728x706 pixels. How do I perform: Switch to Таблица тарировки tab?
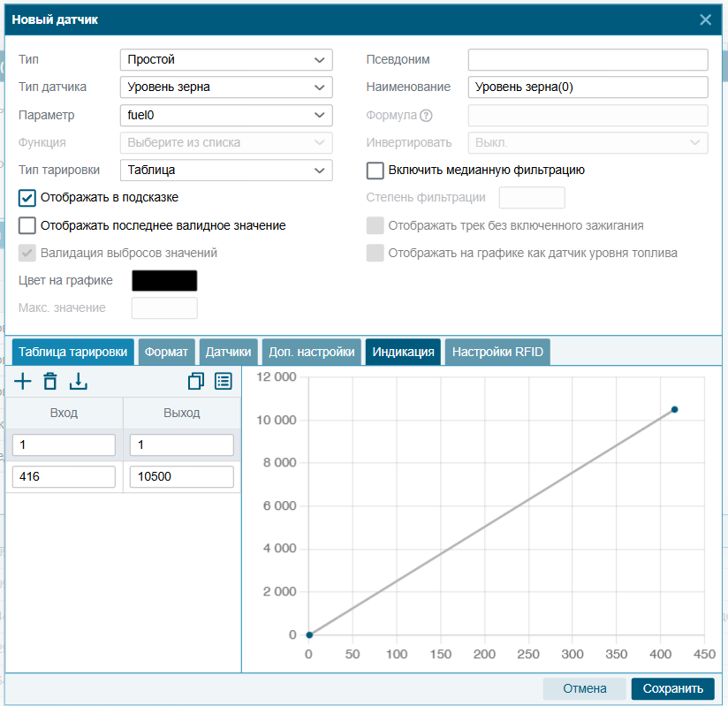(x=73, y=352)
